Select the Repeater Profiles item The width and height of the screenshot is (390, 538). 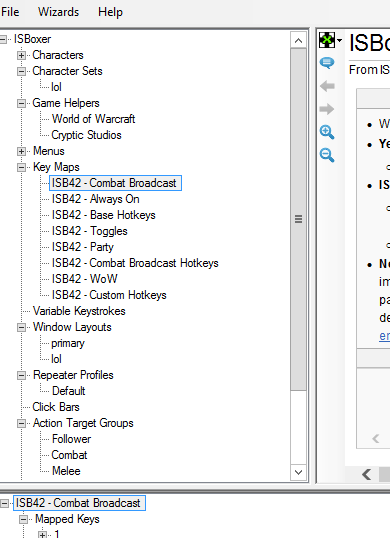[73, 375]
